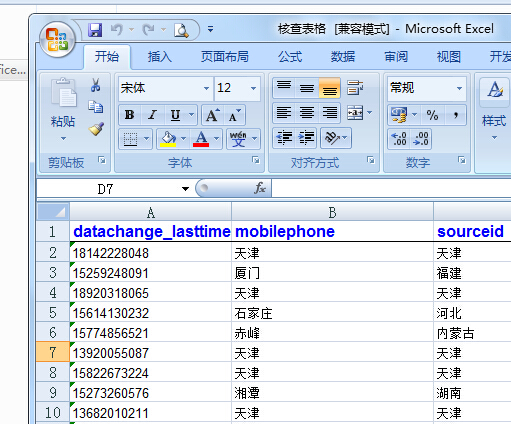Apply the red font color swatch

coord(201,138)
